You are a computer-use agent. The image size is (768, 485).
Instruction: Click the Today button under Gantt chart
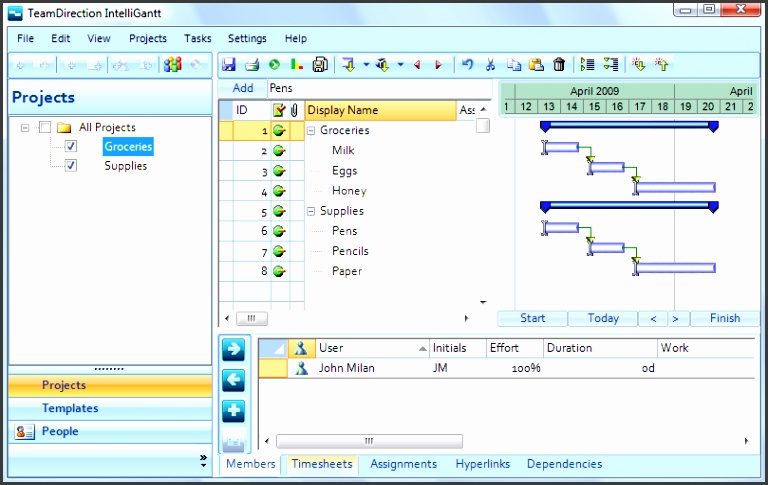click(x=602, y=318)
